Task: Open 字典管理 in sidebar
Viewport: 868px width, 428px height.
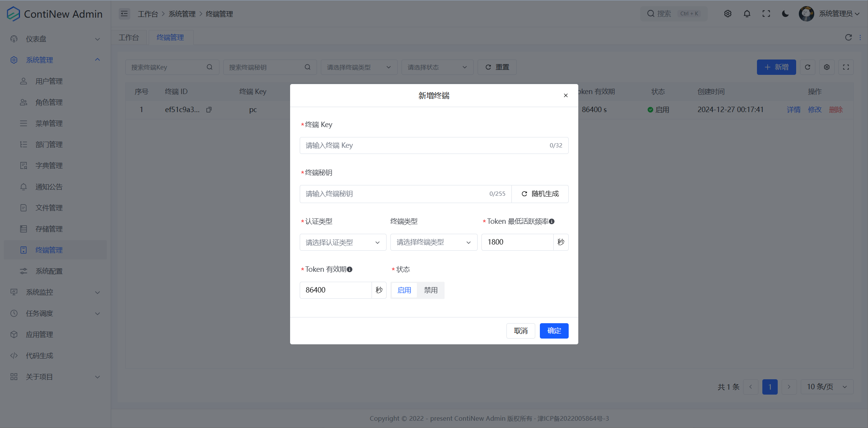Action: [x=55, y=165]
